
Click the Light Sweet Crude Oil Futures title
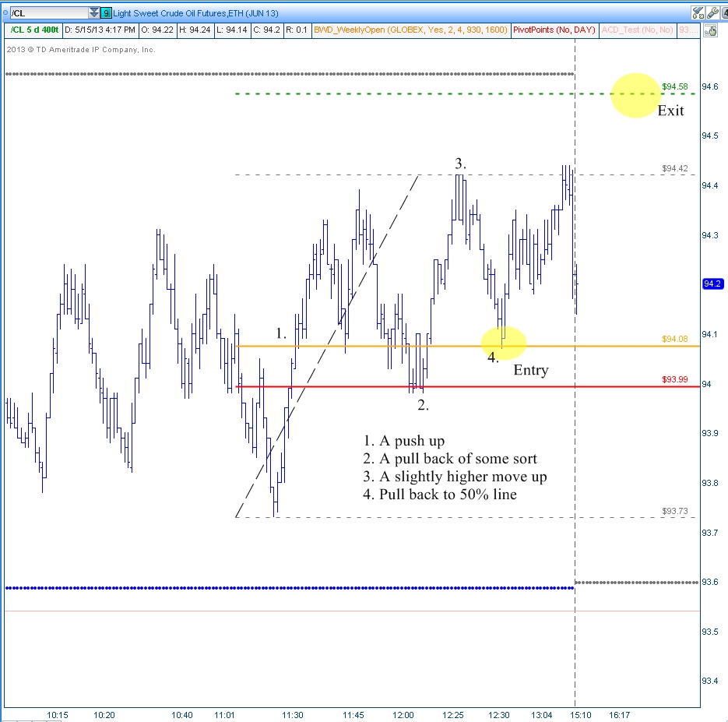(x=195, y=13)
